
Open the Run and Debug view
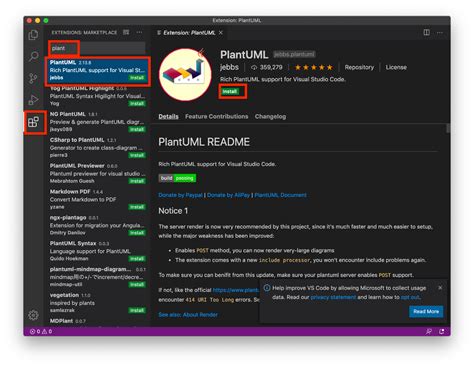(33, 100)
